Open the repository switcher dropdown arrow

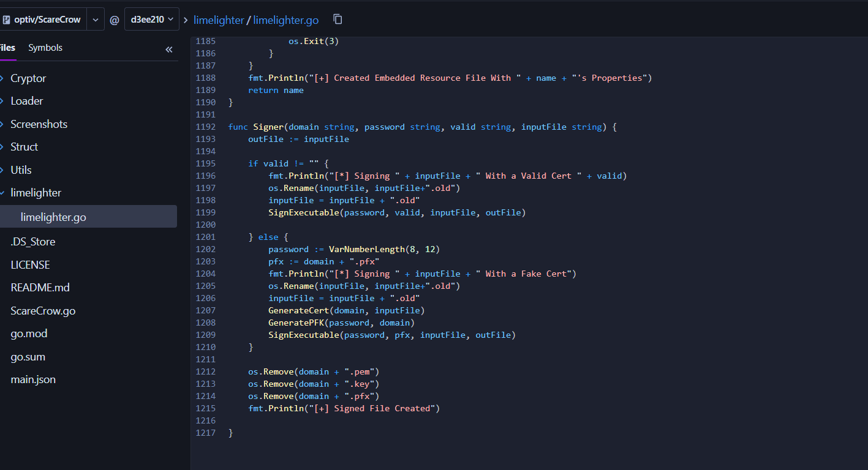pyautogui.click(x=96, y=20)
